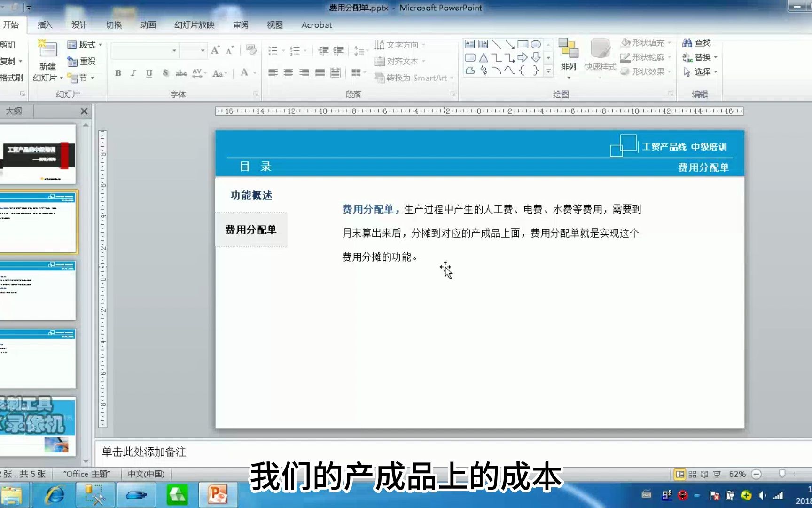Toggle underline formatting
Screen dimensions: 812x508
[x=148, y=73]
